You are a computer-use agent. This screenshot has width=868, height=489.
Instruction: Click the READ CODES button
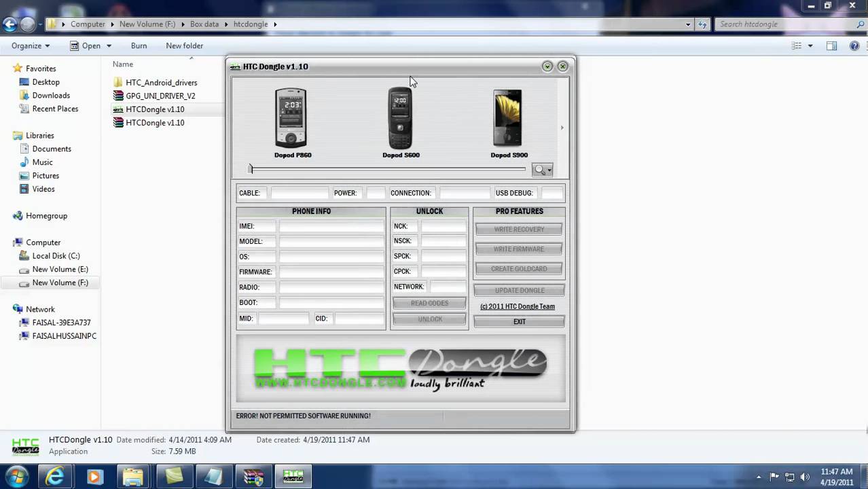tap(429, 303)
